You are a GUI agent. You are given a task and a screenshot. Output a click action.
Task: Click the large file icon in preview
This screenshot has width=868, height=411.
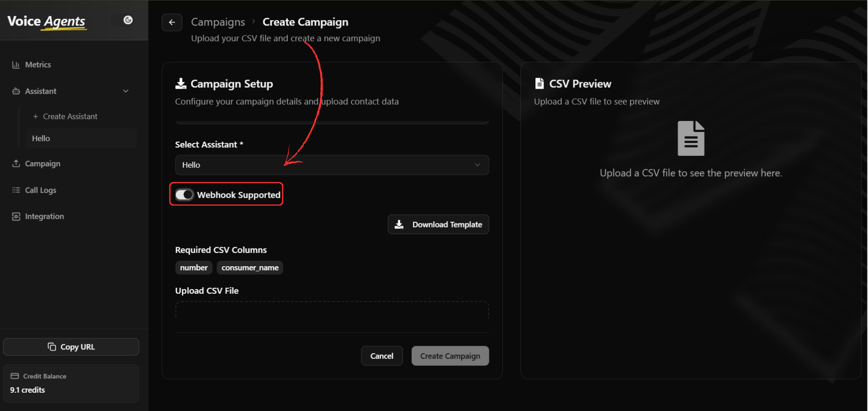tap(691, 138)
